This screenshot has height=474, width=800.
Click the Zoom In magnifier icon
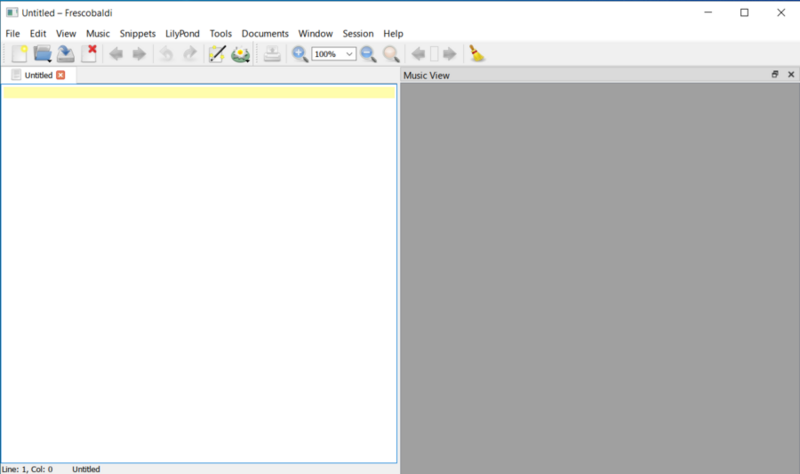299,54
